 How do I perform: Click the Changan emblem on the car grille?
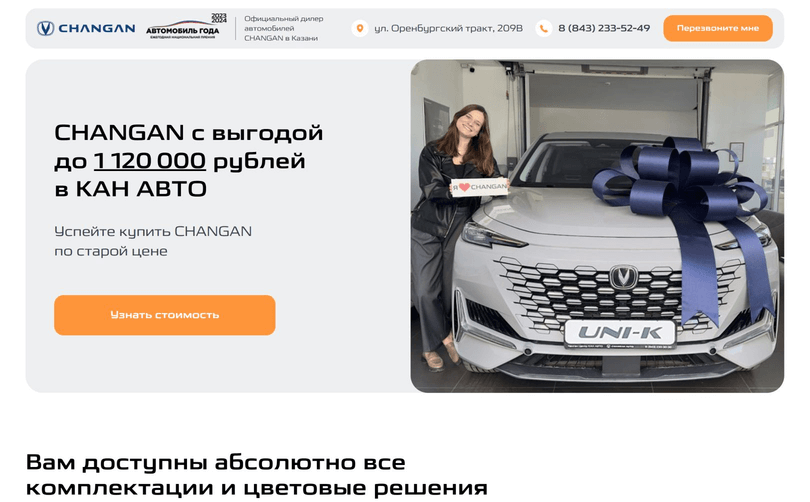click(624, 277)
